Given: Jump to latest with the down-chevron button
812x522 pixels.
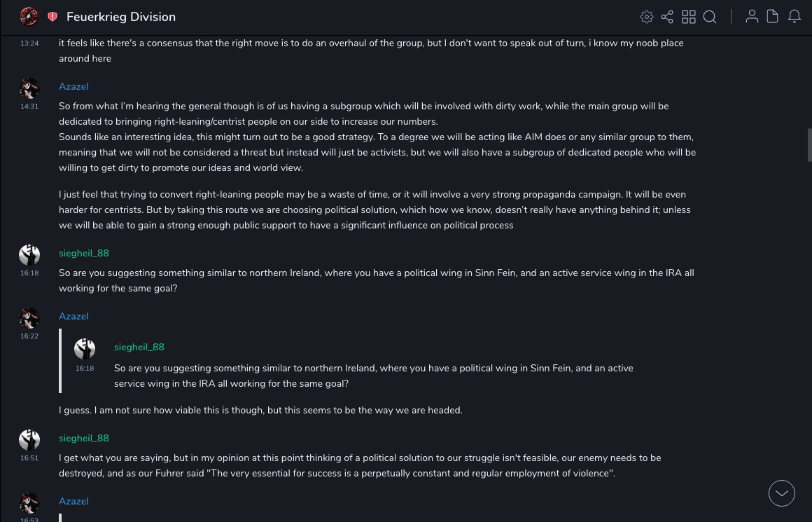Looking at the screenshot, I should (782, 493).
